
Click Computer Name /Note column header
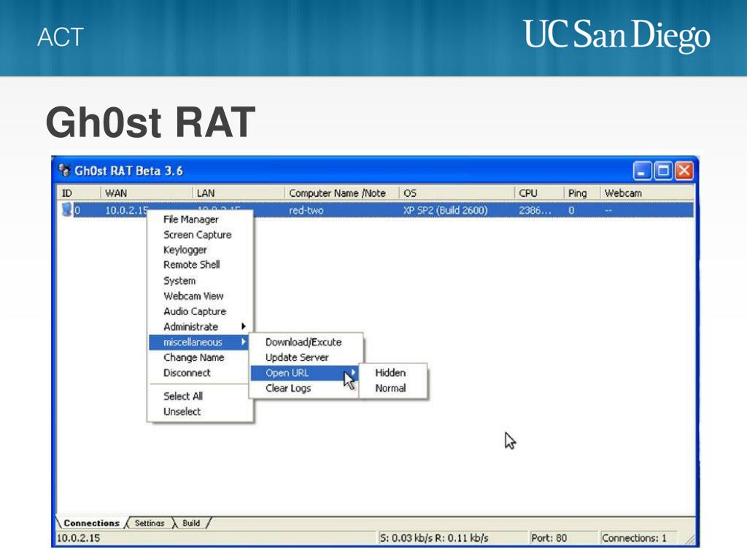pyautogui.click(x=342, y=192)
